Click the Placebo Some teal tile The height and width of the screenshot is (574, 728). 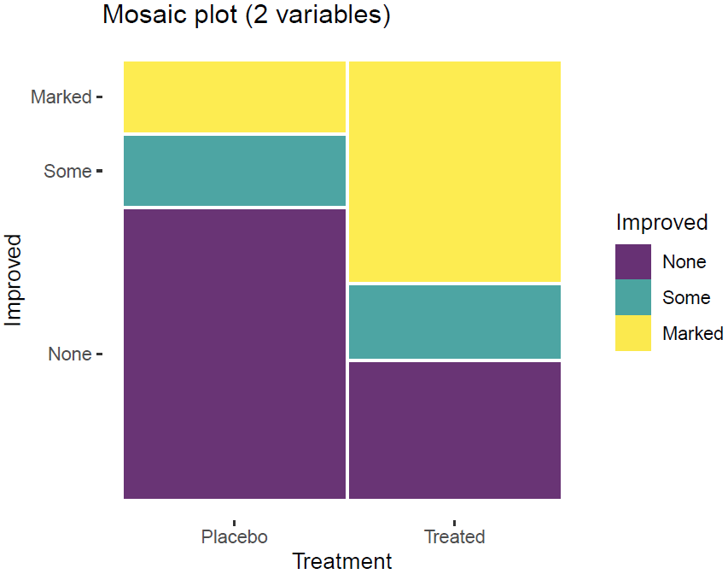[235, 171]
